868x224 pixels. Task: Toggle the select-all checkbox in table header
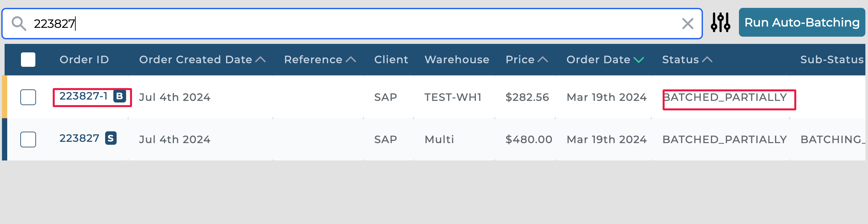point(28,60)
